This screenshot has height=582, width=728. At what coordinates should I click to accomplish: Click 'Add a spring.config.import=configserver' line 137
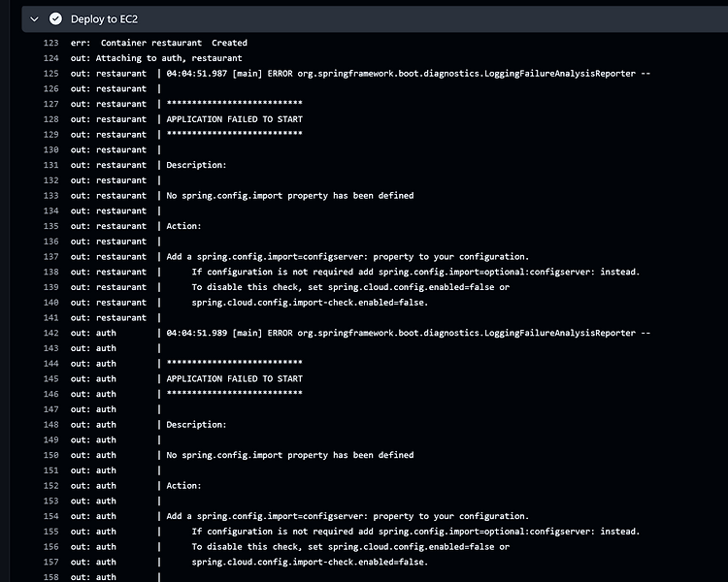click(x=347, y=257)
